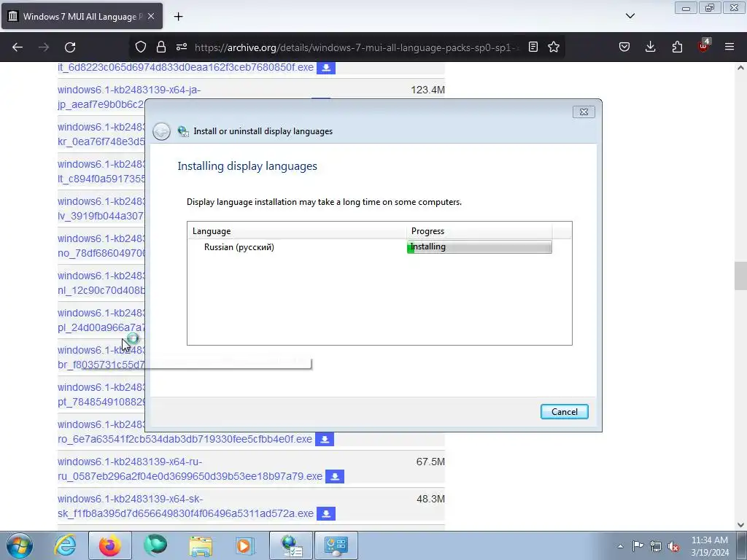Open Windows Media Player taskbar icon
Viewport: 747px width, 560px height.
coord(245,545)
